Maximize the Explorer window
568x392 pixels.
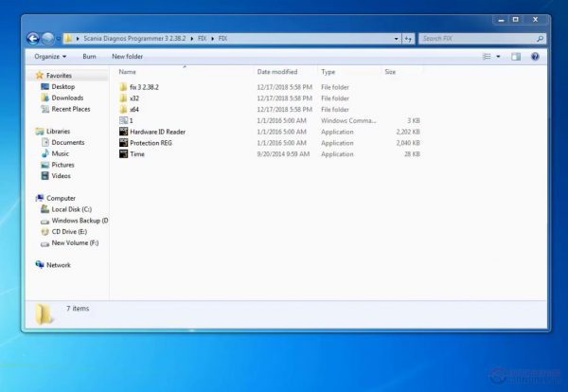516,20
